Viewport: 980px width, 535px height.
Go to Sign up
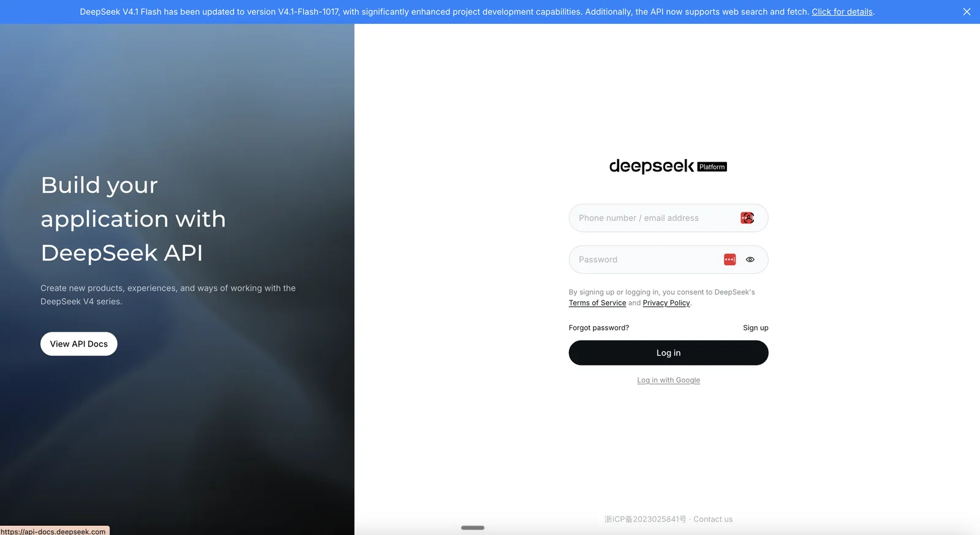coord(756,328)
